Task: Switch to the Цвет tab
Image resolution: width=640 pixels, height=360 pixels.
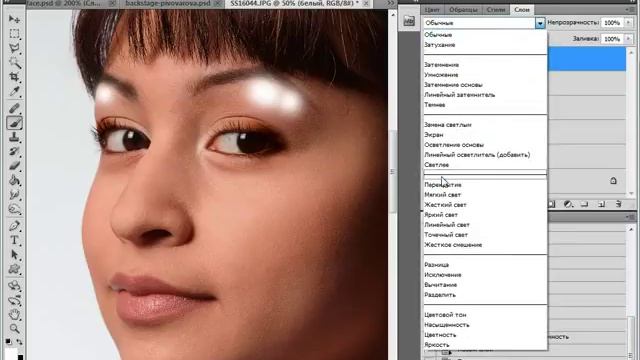Action: (x=432, y=9)
